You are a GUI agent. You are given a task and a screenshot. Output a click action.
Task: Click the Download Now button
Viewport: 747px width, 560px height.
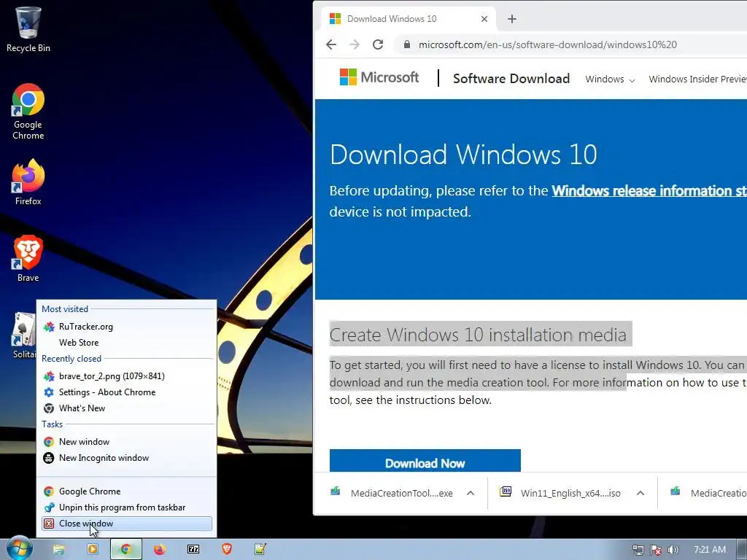425,461
